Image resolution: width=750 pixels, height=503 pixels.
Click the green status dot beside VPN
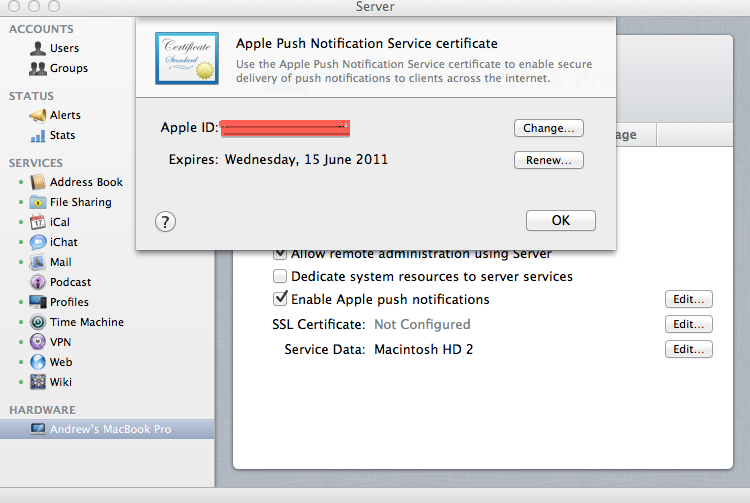(21, 342)
